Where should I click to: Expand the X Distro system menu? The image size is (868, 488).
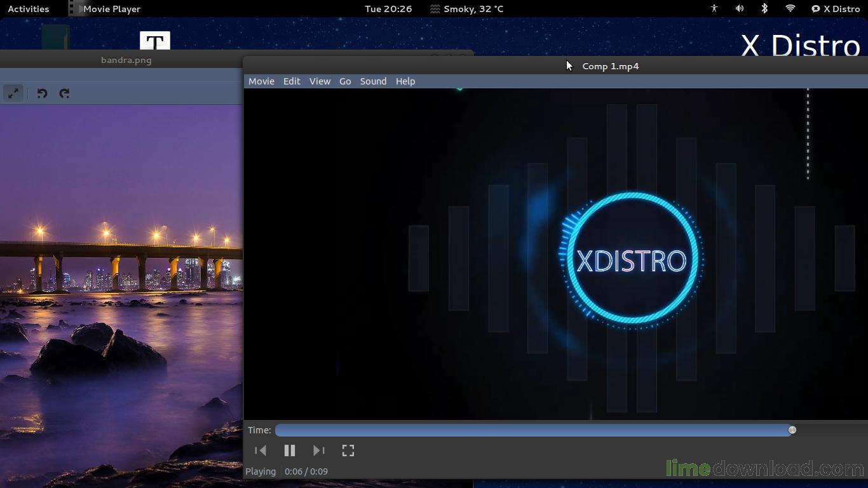click(836, 9)
